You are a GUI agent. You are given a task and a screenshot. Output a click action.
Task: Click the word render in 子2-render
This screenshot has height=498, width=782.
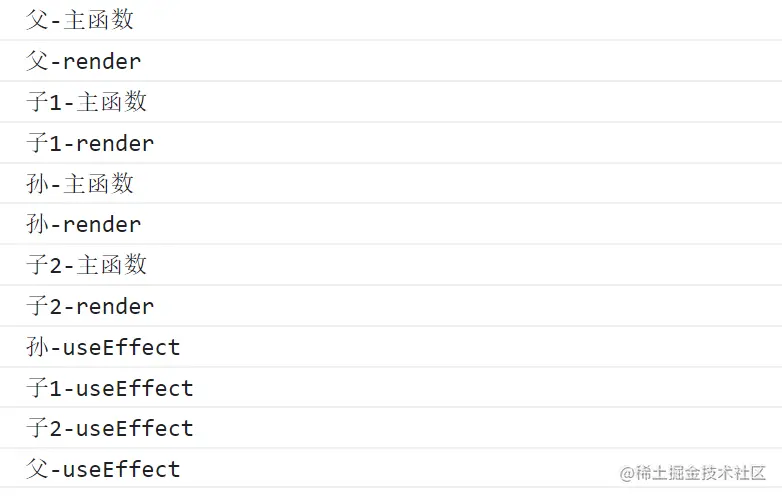pos(115,306)
